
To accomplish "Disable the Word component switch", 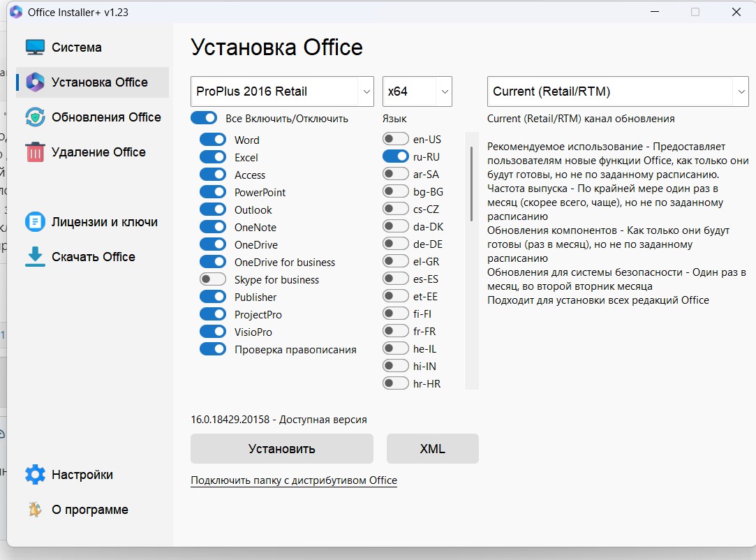I will [213, 140].
